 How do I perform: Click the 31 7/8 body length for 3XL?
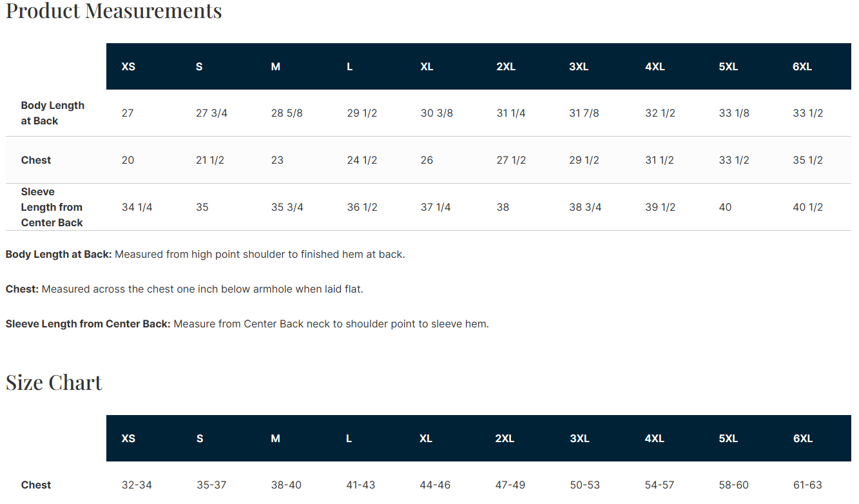click(x=584, y=113)
